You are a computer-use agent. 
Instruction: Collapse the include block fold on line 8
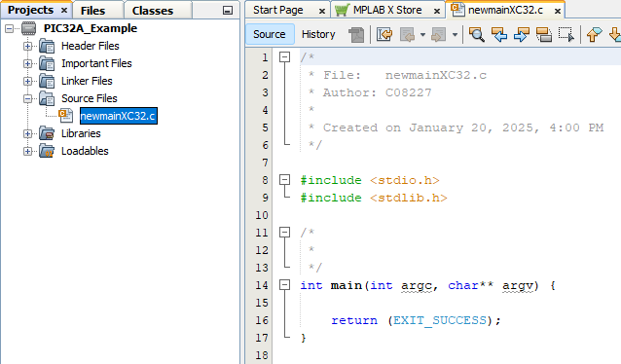point(284,180)
